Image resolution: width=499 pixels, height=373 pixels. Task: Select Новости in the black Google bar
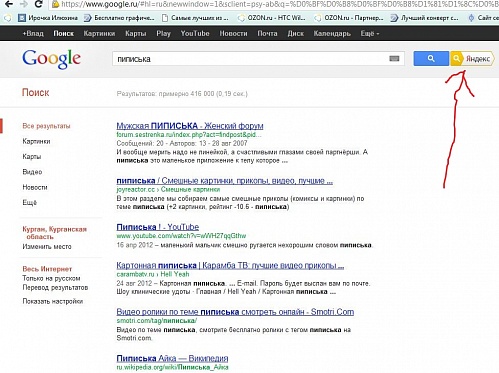click(x=233, y=33)
